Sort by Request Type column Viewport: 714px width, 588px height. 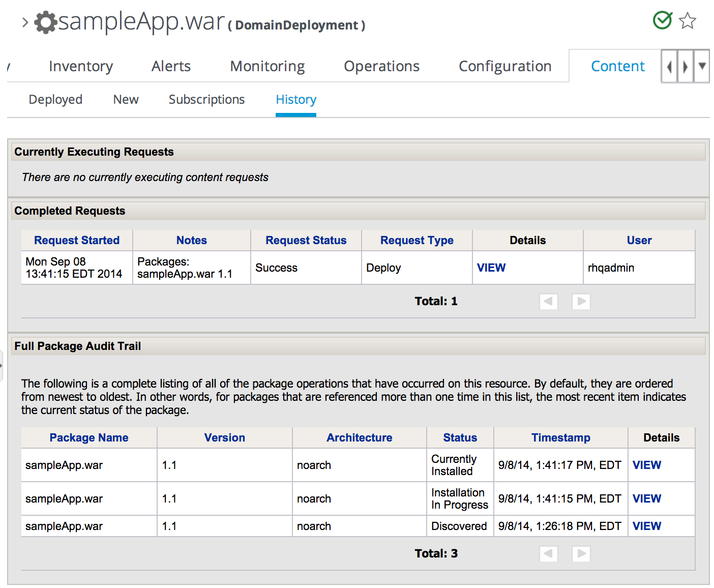click(417, 240)
